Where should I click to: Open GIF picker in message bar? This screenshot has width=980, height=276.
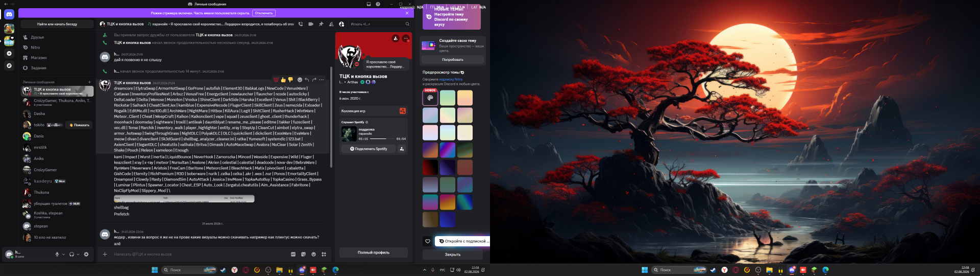[293, 254]
